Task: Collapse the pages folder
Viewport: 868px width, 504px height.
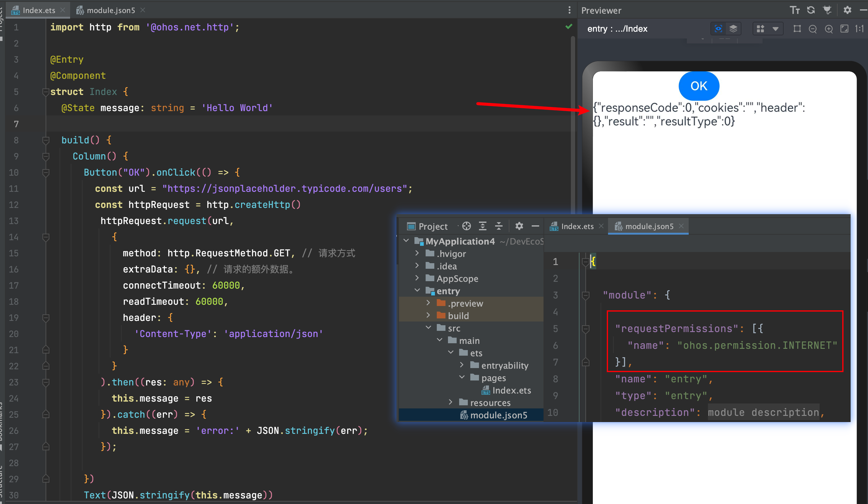Action: (x=462, y=377)
